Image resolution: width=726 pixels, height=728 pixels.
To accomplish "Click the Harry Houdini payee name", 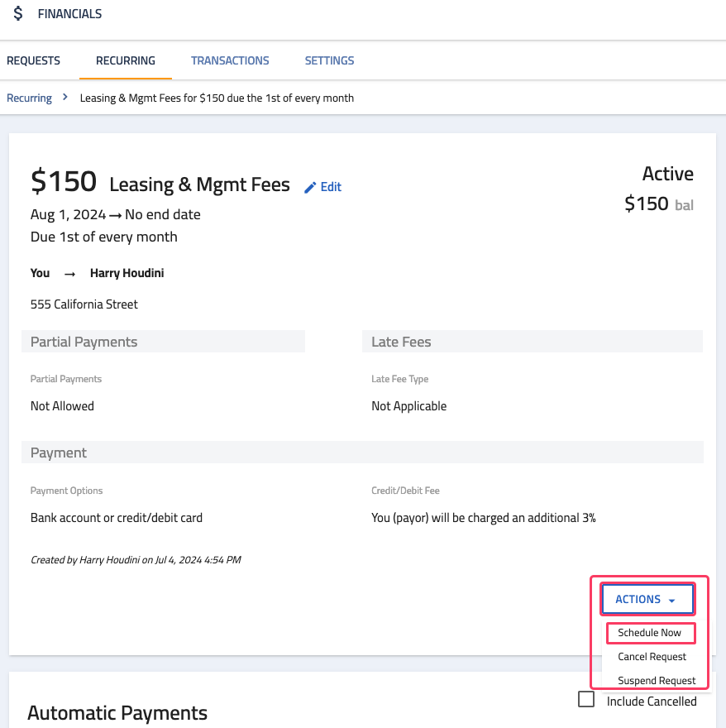I will click(127, 273).
